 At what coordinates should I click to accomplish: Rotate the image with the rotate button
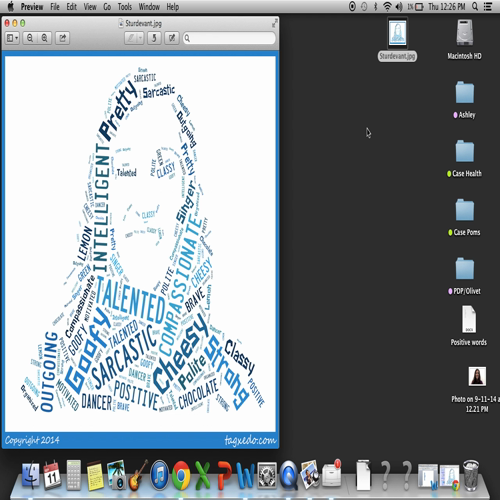click(154, 38)
